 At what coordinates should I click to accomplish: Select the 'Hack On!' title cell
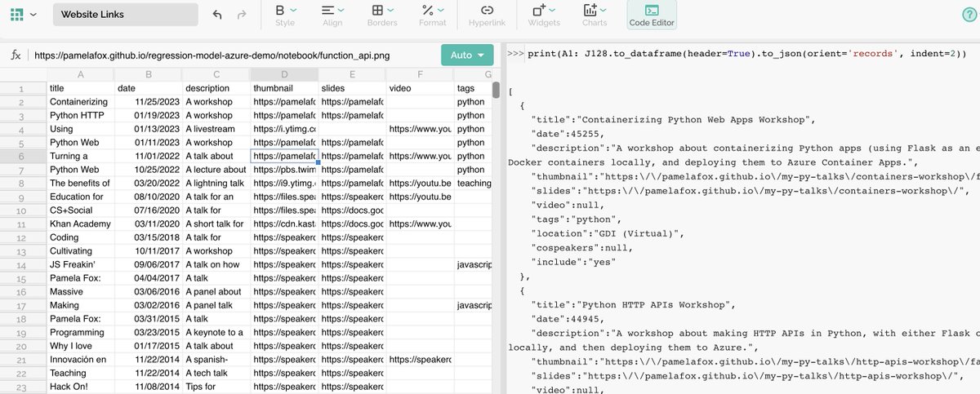(x=80, y=387)
